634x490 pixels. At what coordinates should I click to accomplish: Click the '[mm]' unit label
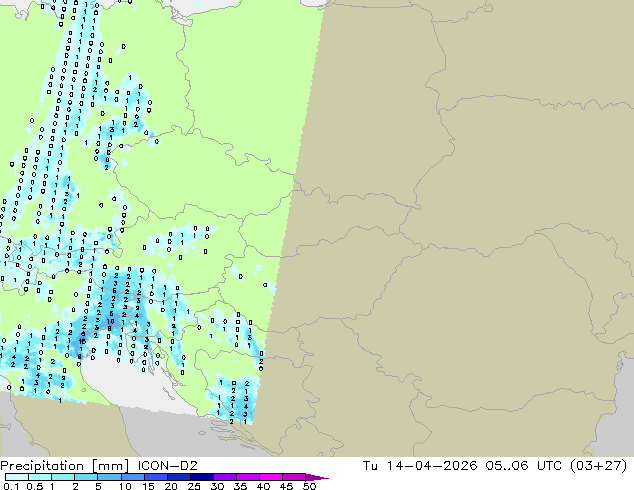pyautogui.click(x=110, y=466)
